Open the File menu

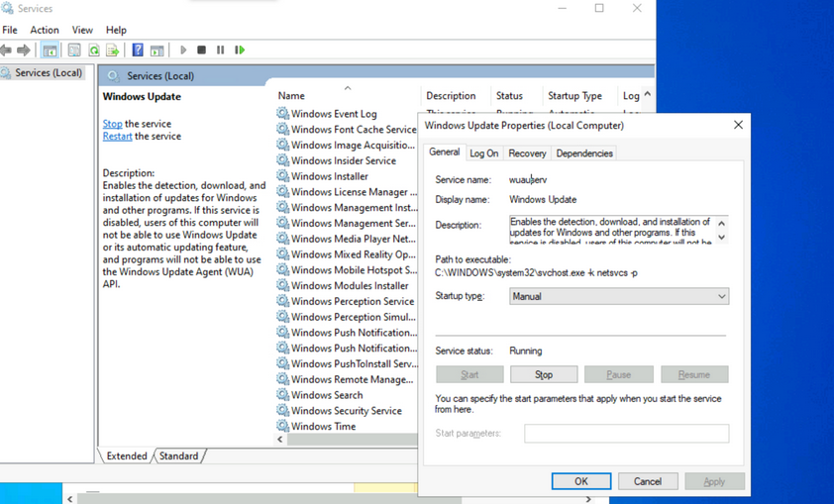pyautogui.click(x=10, y=30)
